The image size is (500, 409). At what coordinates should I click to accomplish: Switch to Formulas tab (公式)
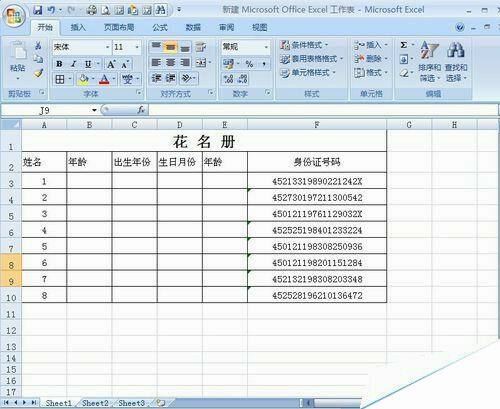[160, 28]
